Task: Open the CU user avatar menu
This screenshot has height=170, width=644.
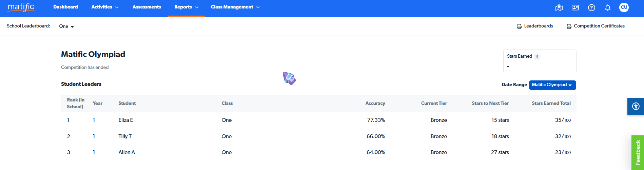Action: coord(624,7)
